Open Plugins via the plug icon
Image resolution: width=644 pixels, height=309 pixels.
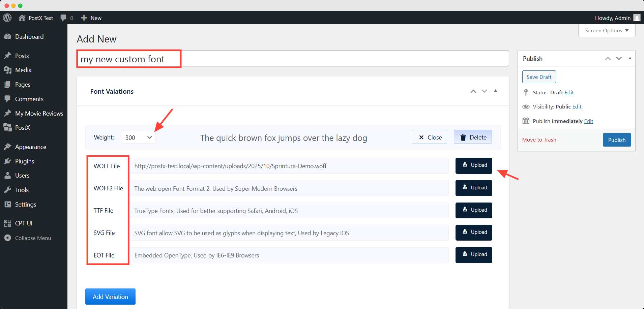click(x=8, y=161)
